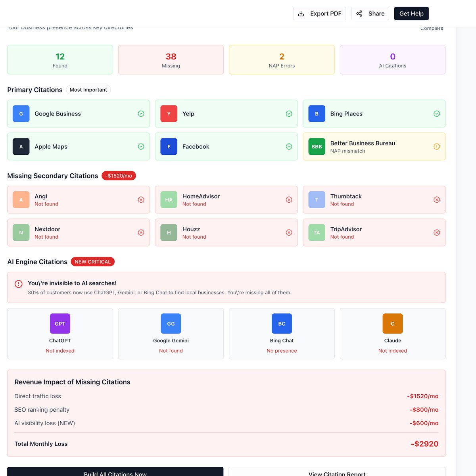This screenshot has height=476, width=476.
Task: Click Missing Secondary Citations heading
Action: pos(52,176)
